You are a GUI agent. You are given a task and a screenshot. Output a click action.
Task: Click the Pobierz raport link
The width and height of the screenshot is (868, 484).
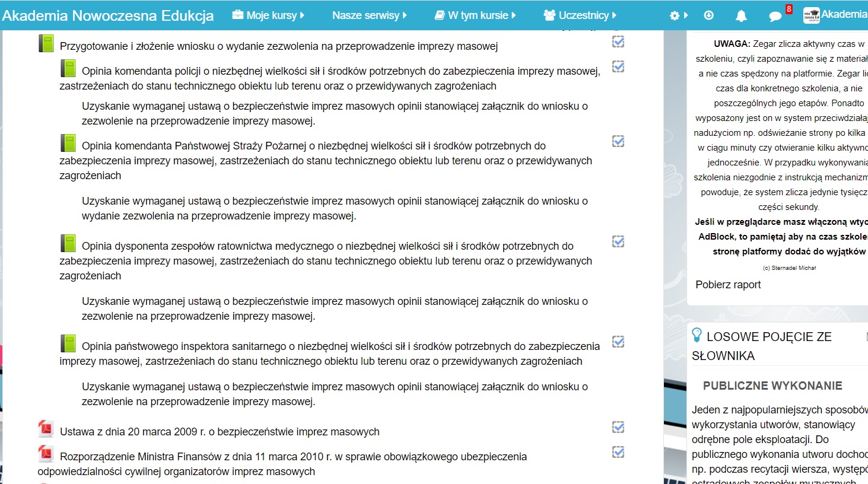728,285
